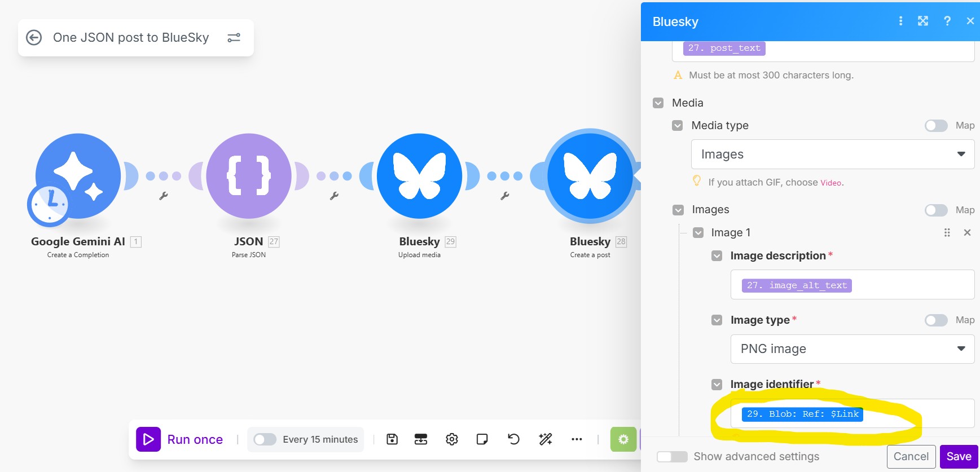Open scenario settings gear in bottom toolbar
This screenshot has height=472, width=980.
click(452, 439)
